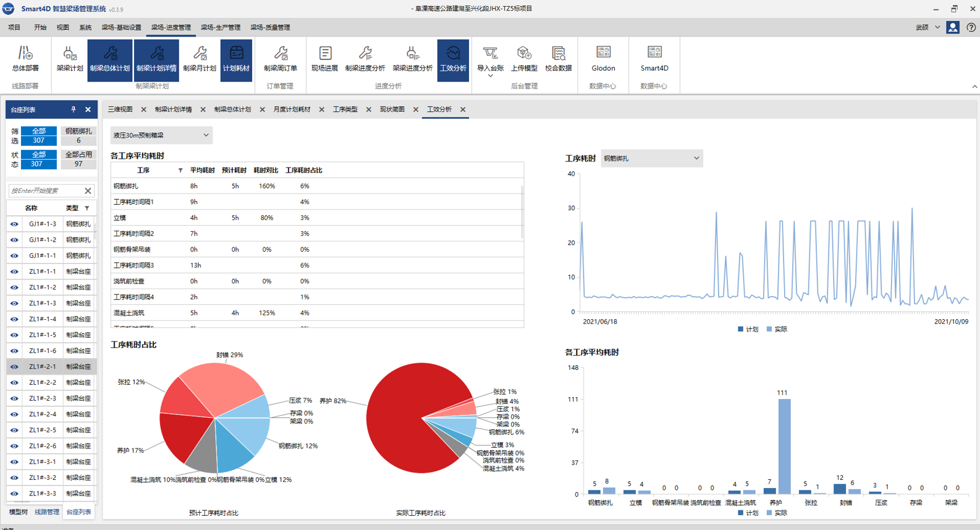Launch the 制梁进度分析 tool

tap(365, 59)
